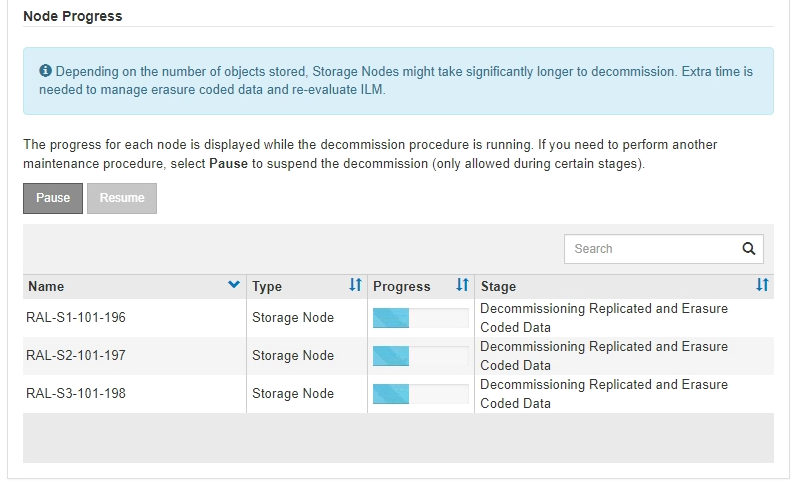The width and height of the screenshot is (801, 486).
Task: Click progress bar for RAL-S3-101-198
Action: [420, 394]
